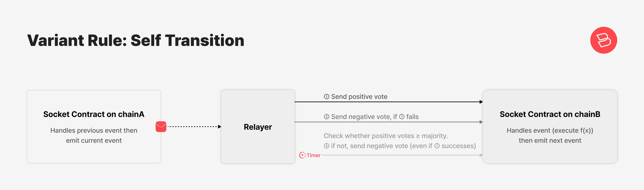Select the "Variant Rule: Self Transition" title

(136, 40)
